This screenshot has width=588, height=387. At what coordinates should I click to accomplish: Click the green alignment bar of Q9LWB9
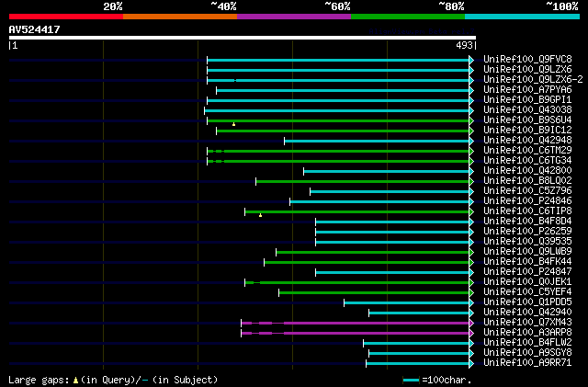click(373, 252)
